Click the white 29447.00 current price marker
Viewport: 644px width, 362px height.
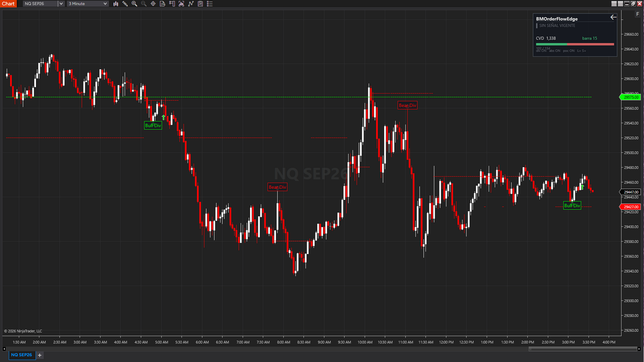click(630, 192)
